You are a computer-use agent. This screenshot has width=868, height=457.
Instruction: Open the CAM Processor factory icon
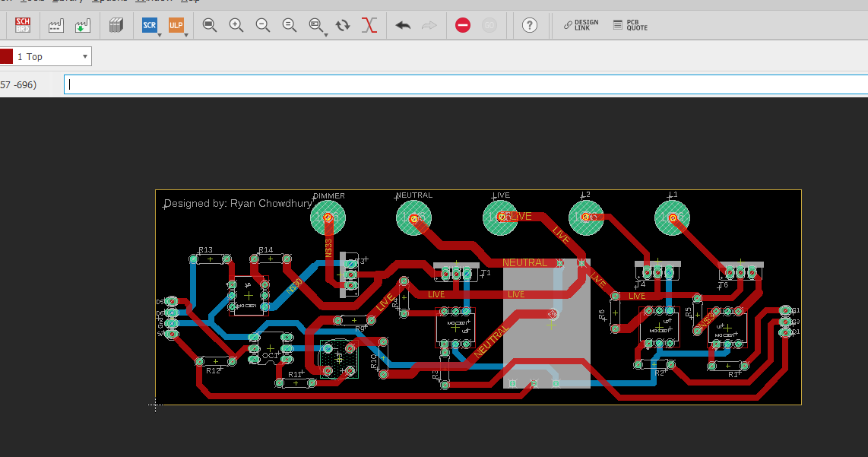point(56,26)
